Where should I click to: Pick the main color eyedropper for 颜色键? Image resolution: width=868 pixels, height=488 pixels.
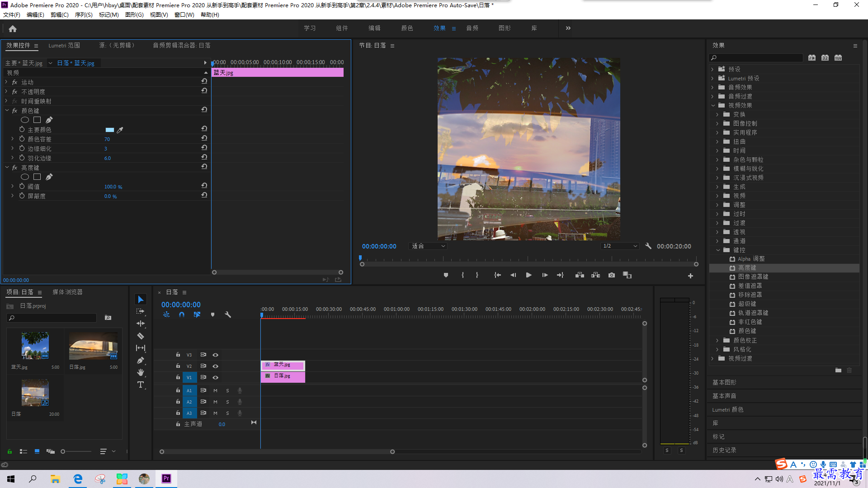coord(120,130)
